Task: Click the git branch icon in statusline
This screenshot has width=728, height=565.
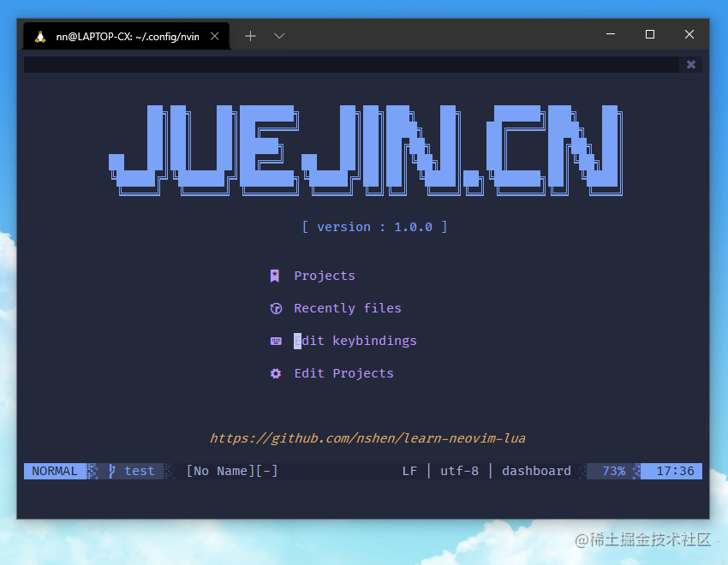Action: pyautogui.click(x=112, y=472)
